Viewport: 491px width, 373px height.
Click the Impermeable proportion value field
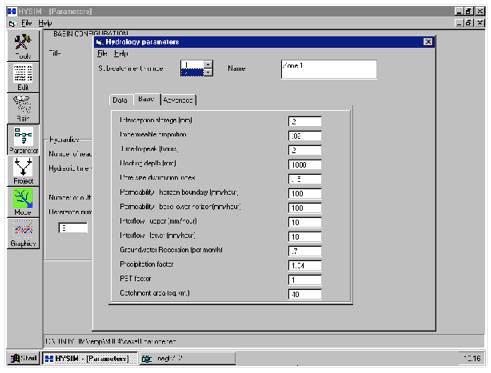click(x=305, y=136)
